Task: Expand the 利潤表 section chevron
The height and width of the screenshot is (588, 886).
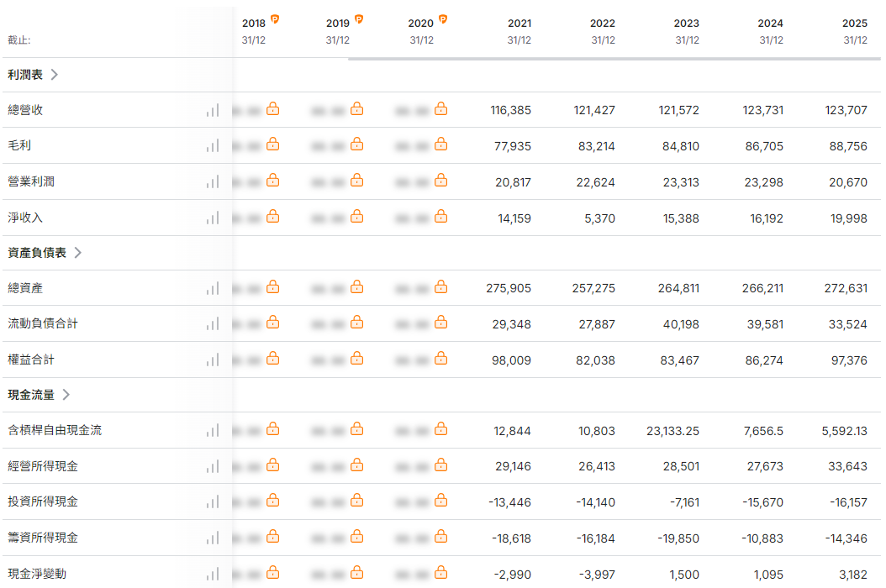Action: point(55,75)
